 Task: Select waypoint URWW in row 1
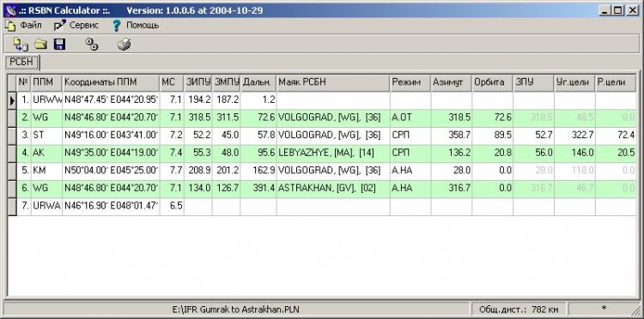[x=47, y=100]
